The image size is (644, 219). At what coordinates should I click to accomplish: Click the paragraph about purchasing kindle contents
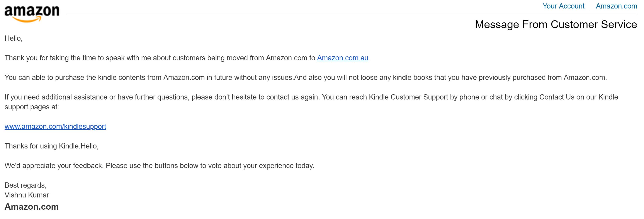tap(306, 77)
